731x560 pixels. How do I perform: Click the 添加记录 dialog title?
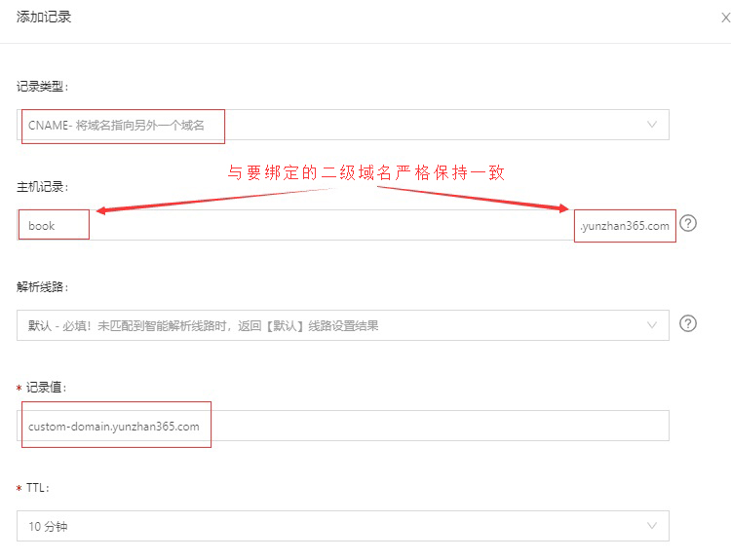(x=44, y=17)
